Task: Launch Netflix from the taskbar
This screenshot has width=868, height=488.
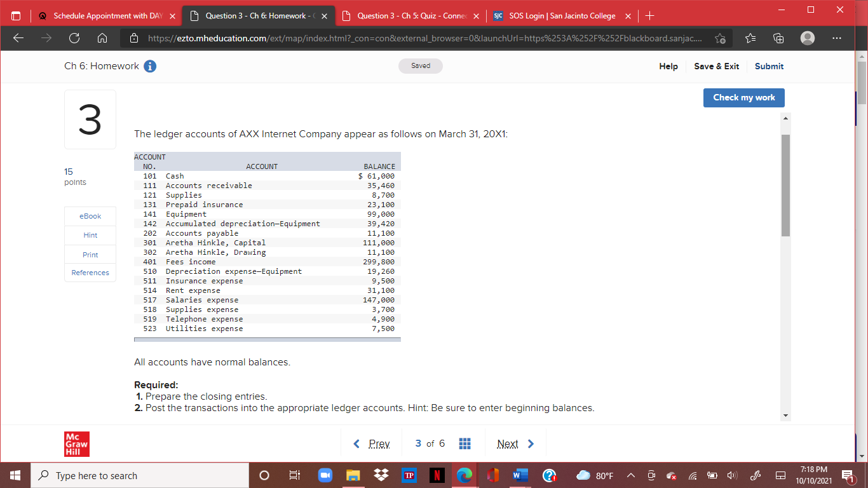Action: (x=437, y=475)
